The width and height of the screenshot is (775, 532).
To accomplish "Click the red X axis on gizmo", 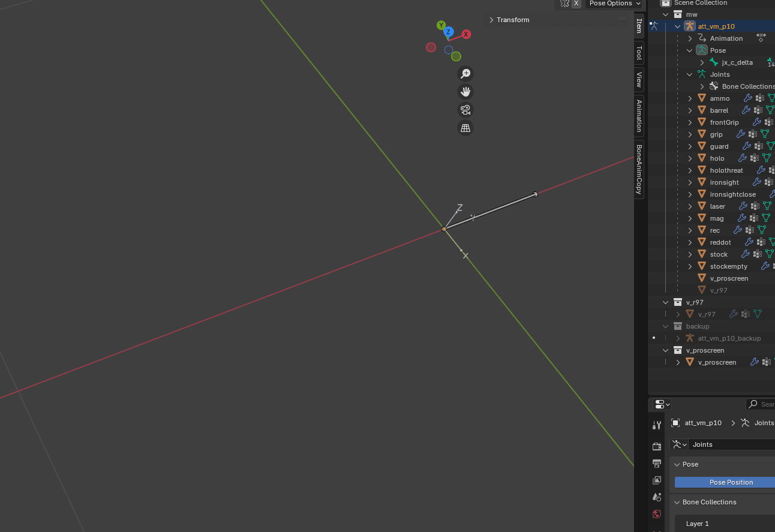I will [466, 34].
